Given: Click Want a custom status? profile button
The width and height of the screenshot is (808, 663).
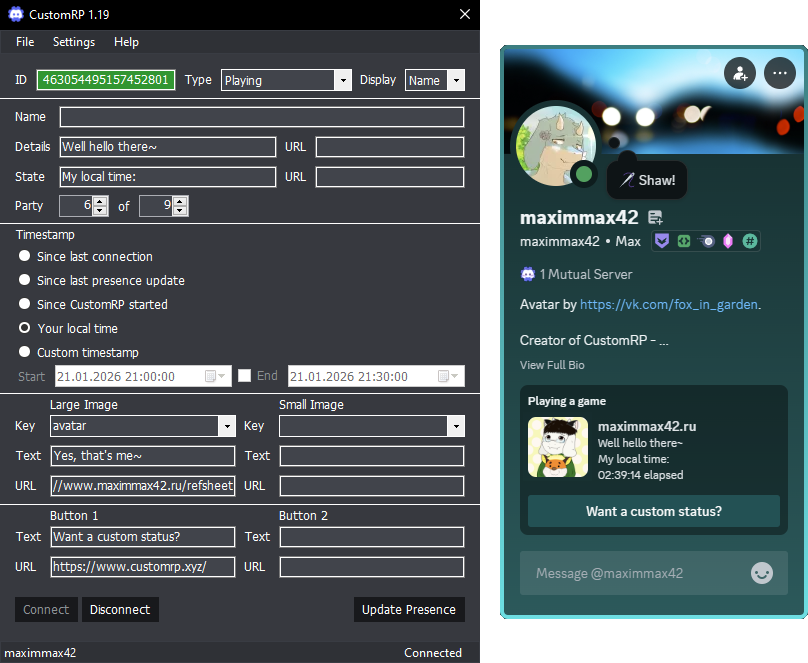Looking at the screenshot, I should [653, 511].
